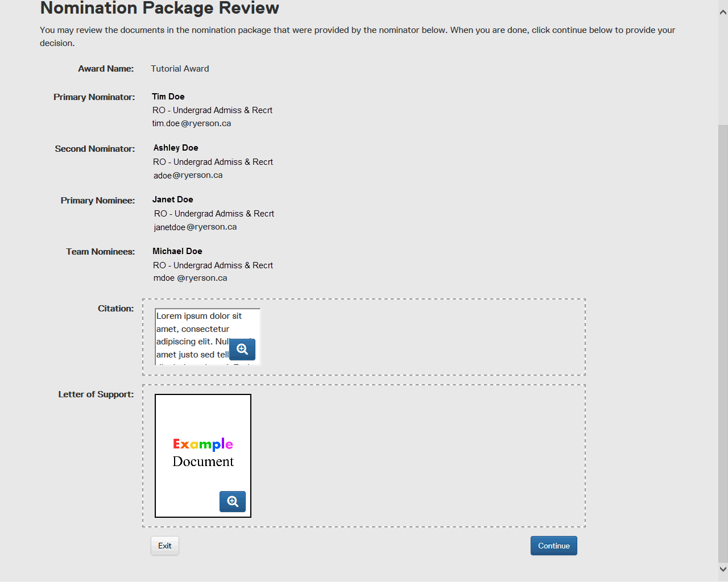Screen dimensions: 728x582
Task: Click team nominee name Michael Doe
Action: (177, 251)
